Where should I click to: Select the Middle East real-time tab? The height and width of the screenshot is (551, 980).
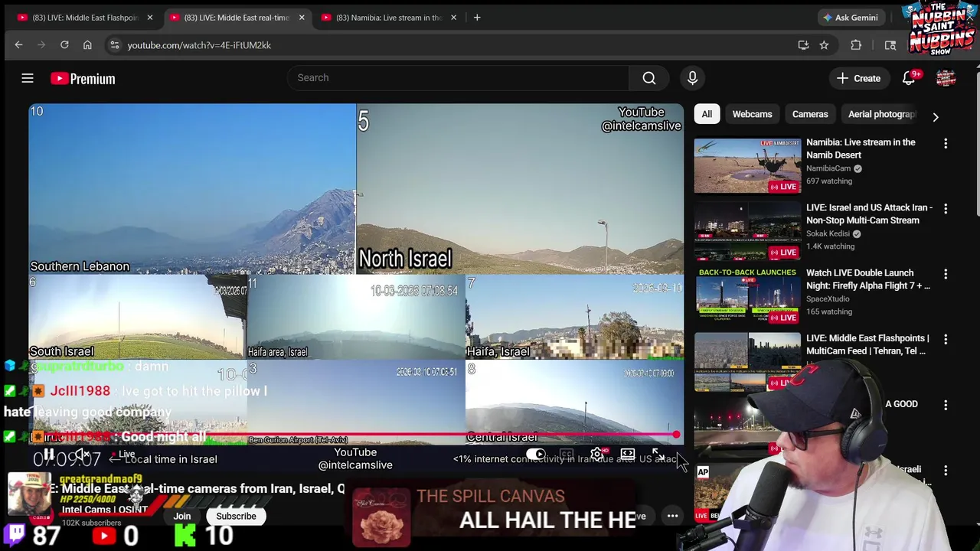click(x=236, y=17)
